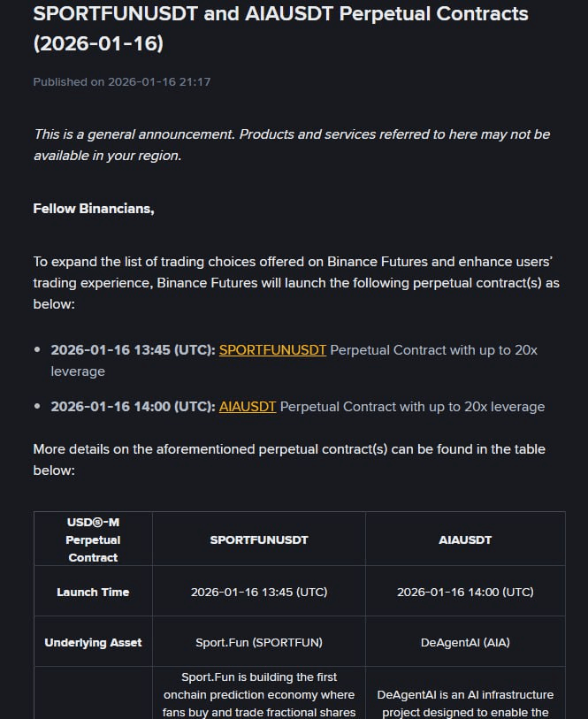Click the Launch Time row label
The height and width of the screenshot is (719, 588).
pyautogui.click(x=93, y=592)
